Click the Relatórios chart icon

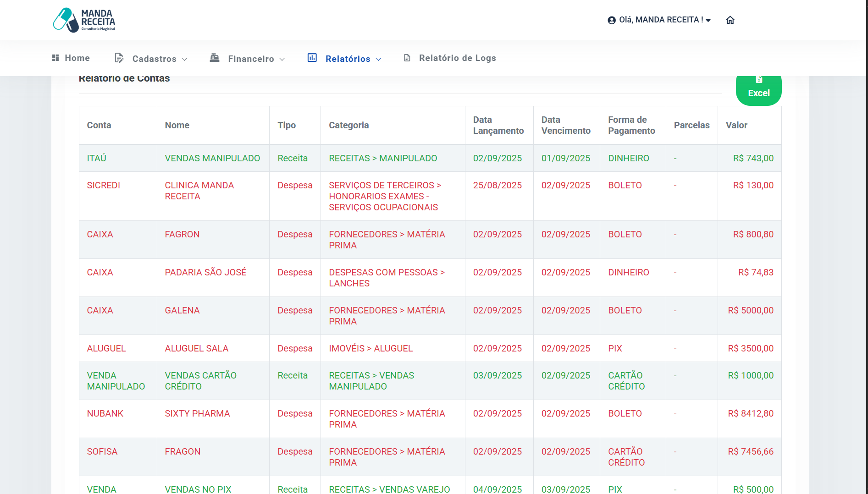point(312,58)
